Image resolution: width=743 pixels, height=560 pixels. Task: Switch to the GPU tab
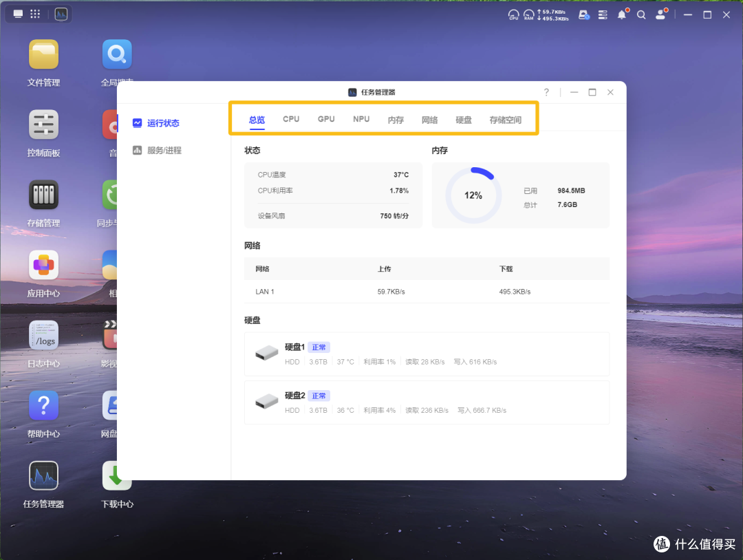pos(326,120)
